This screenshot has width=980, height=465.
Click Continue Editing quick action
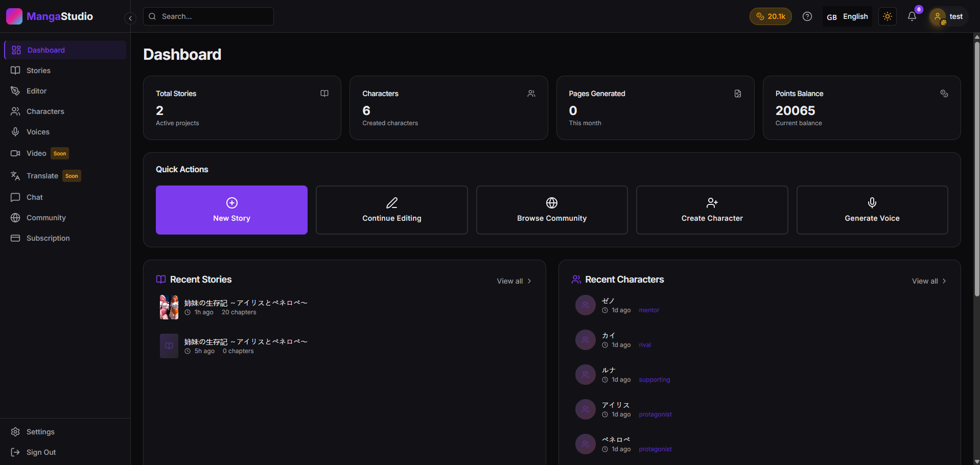coord(392,210)
